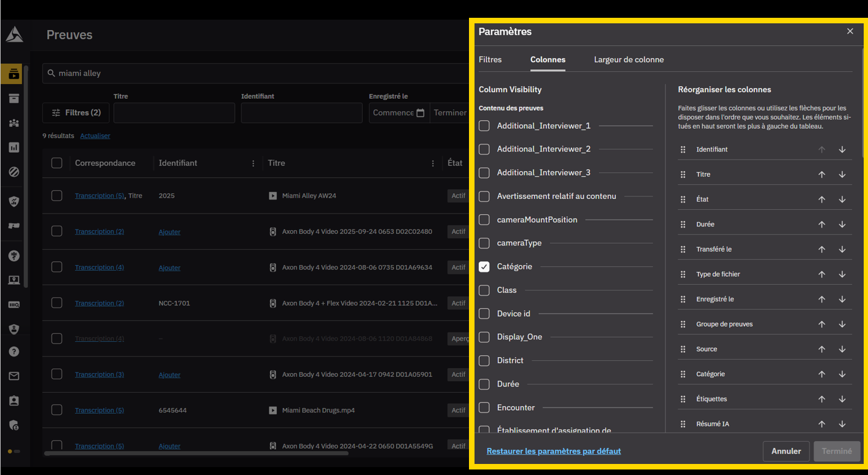Click the miami alley search field
Screen dimensions: 868x475
pyautogui.click(x=258, y=73)
